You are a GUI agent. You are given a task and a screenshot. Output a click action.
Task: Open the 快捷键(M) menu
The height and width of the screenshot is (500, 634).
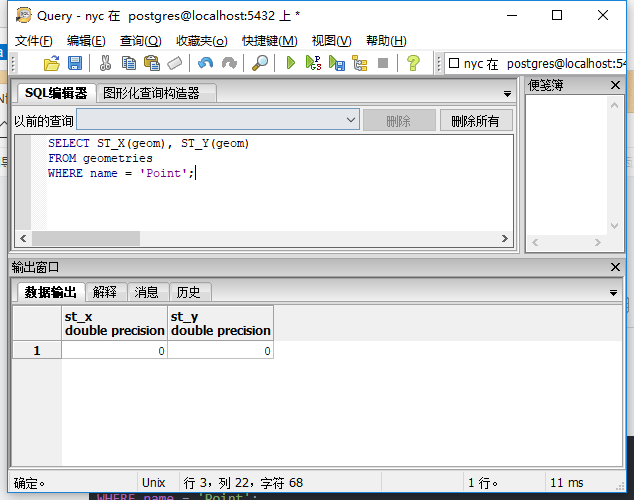point(270,41)
